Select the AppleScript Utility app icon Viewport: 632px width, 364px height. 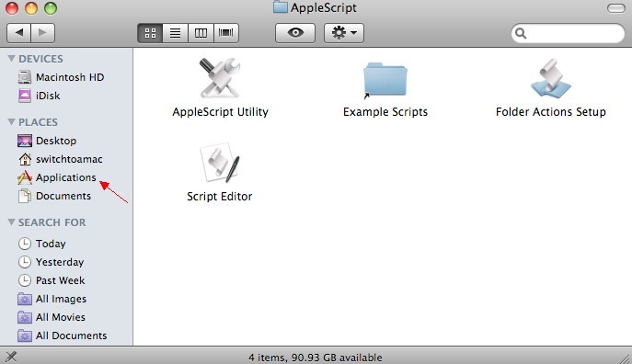click(220, 78)
